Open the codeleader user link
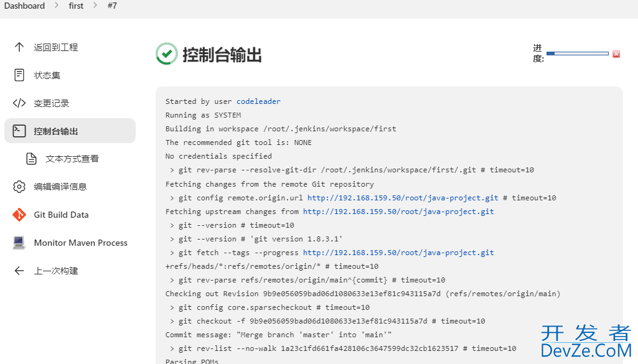638x364 pixels. coord(258,101)
